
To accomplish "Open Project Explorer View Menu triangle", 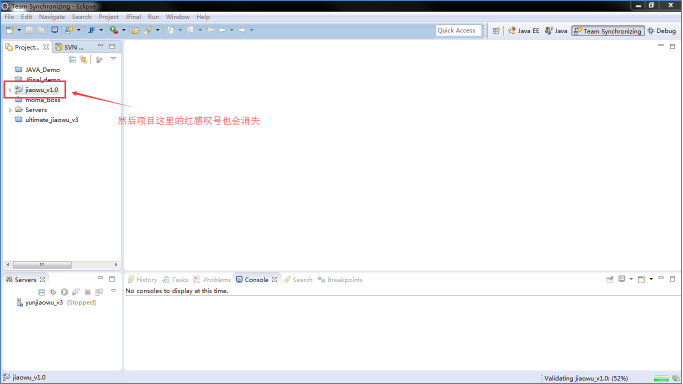I will (113, 59).
